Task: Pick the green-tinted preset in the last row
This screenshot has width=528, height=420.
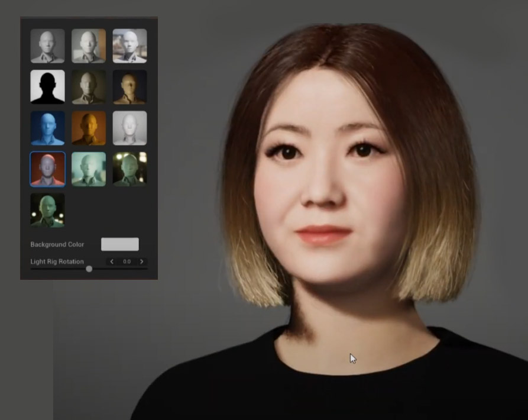Action: tap(47, 210)
